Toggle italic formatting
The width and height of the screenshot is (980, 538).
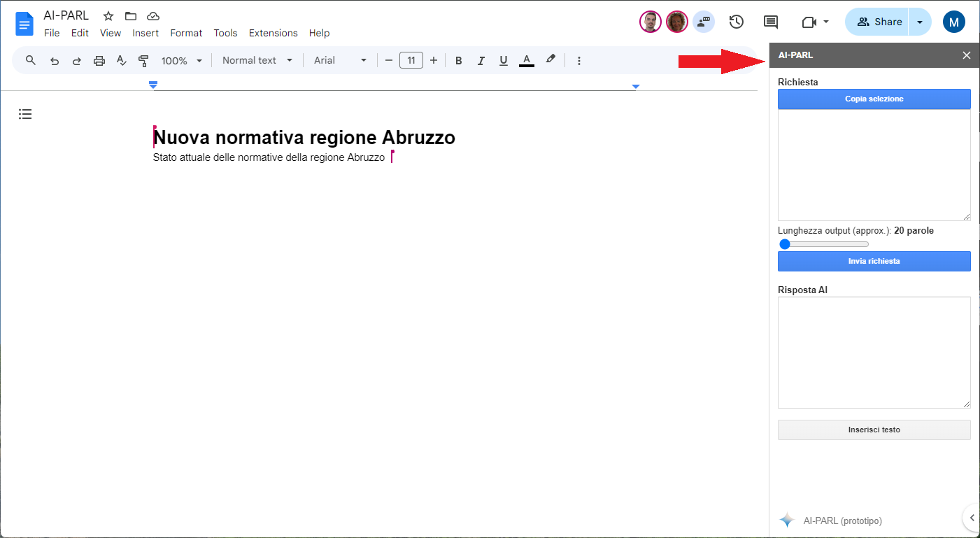coord(481,61)
